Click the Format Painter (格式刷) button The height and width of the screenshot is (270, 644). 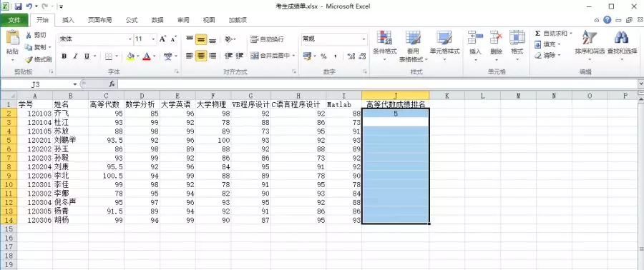[x=38, y=59]
